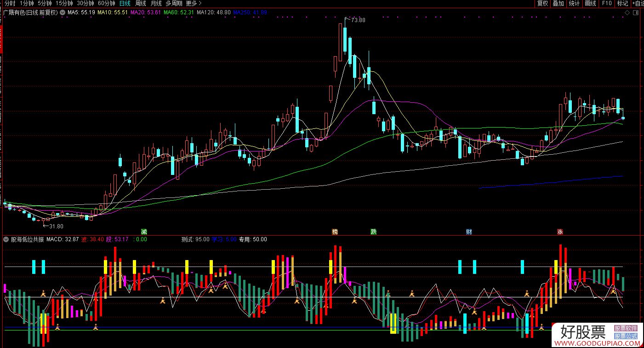Viewport: 644px width, 348px height.
Task: Click the 波: 38.40 value
Action: [93, 239]
